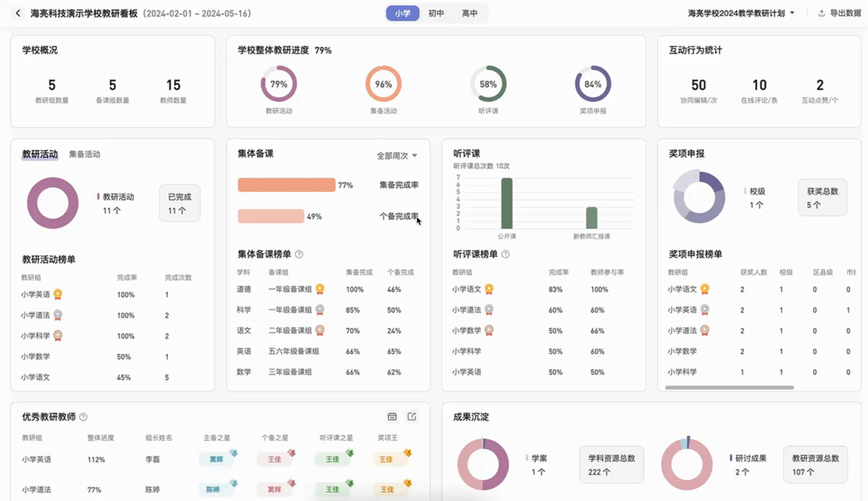The image size is (868, 501).
Task: Click the back arrow beside the dashboard title
Action: tap(18, 13)
